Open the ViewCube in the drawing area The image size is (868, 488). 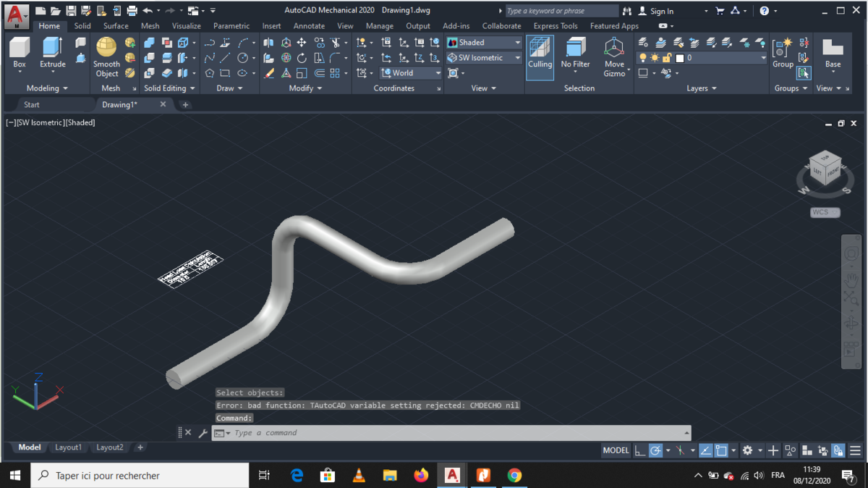[x=823, y=167]
